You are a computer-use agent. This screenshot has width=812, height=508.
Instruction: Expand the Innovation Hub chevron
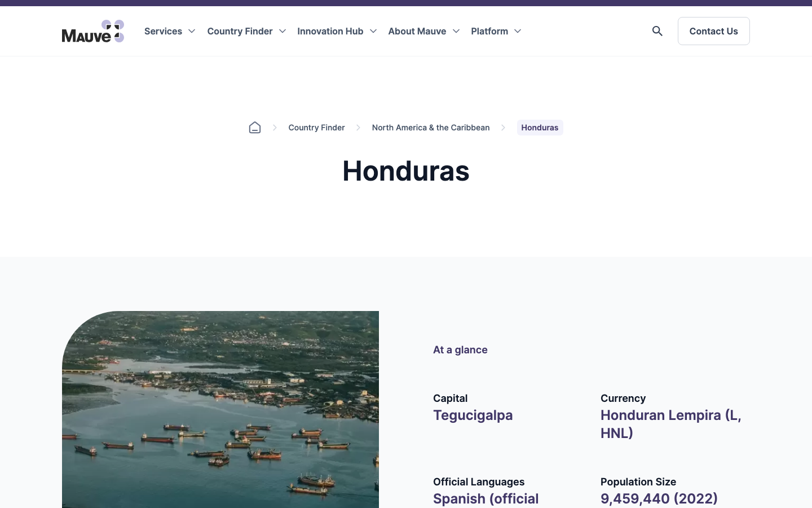tap(373, 31)
